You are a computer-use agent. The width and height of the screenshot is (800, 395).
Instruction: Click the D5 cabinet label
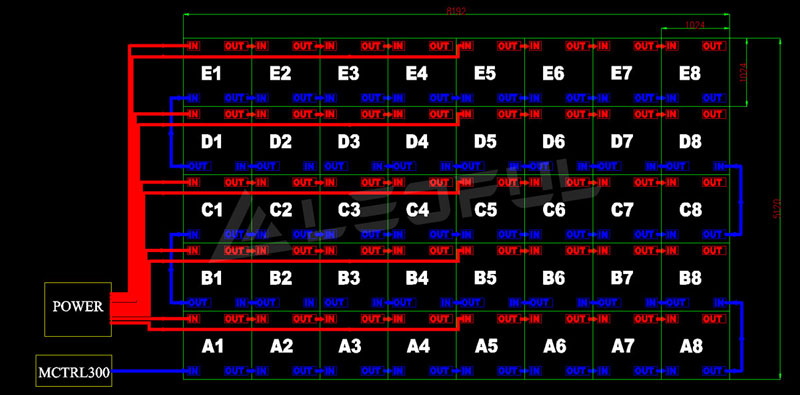click(x=485, y=142)
